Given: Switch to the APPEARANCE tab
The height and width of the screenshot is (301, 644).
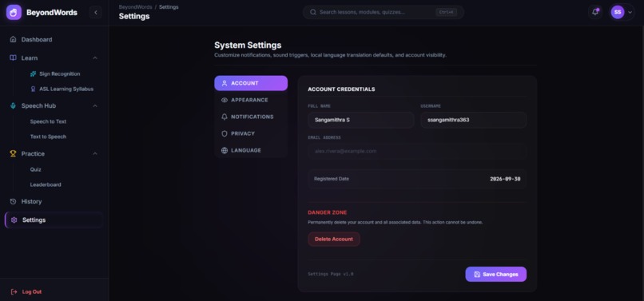Looking at the screenshot, I should pos(251,100).
